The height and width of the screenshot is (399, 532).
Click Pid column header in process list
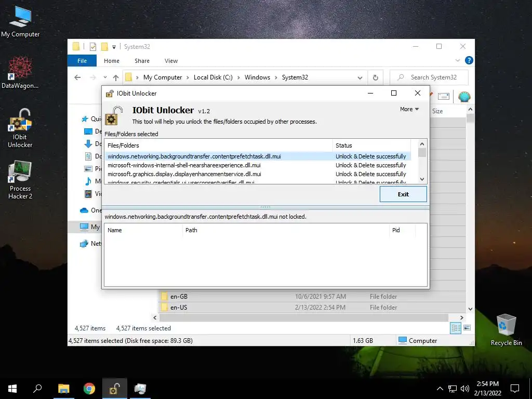click(x=402, y=230)
